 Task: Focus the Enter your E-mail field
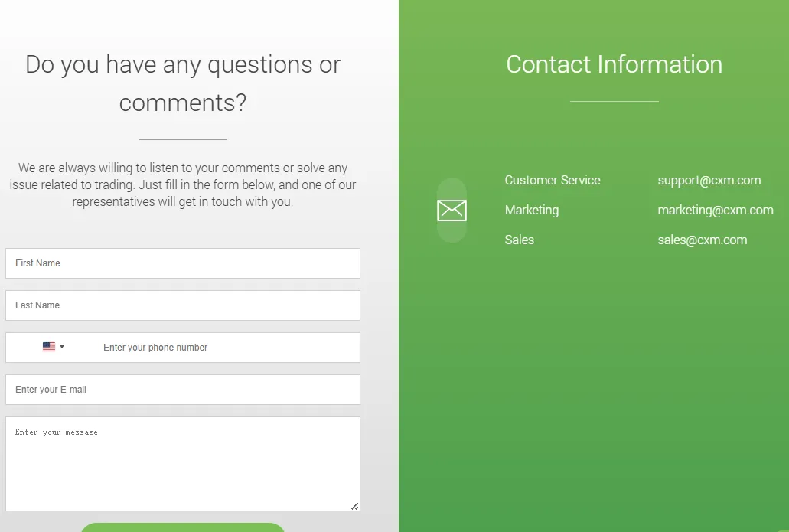(182, 390)
